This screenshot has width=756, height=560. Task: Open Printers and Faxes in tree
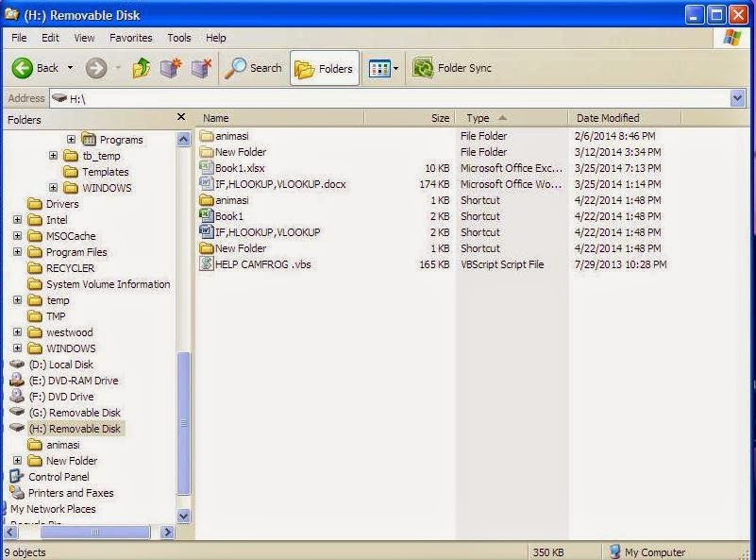[62, 493]
